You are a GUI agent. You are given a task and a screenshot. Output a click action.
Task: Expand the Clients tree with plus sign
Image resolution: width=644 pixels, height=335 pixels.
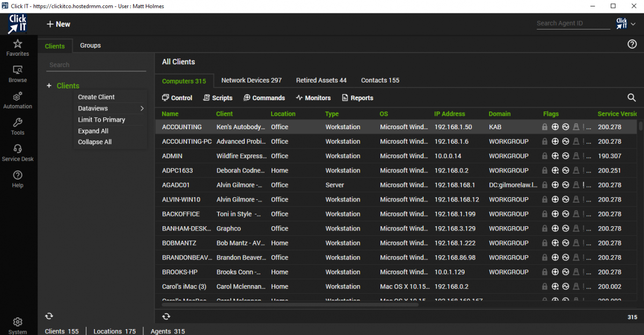49,86
